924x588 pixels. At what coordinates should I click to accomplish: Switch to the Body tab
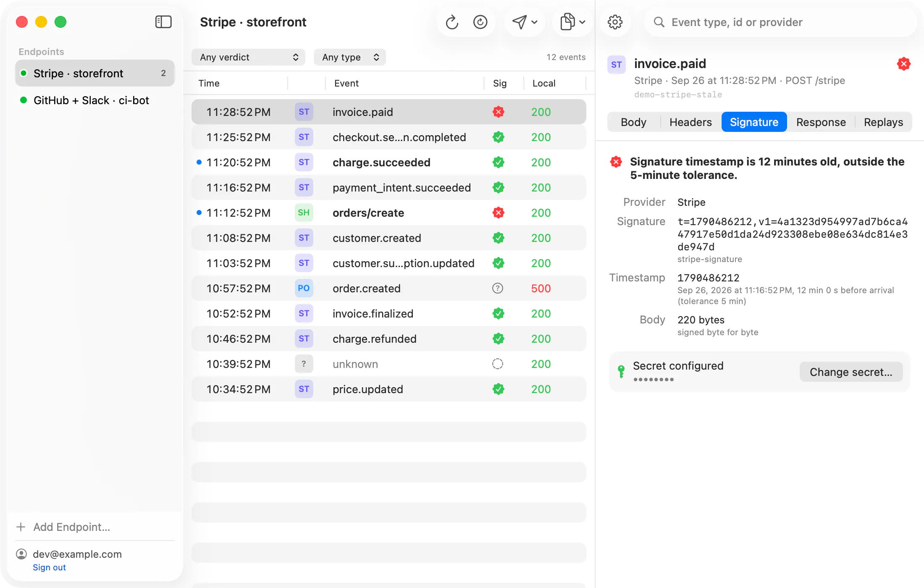coord(633,122)
